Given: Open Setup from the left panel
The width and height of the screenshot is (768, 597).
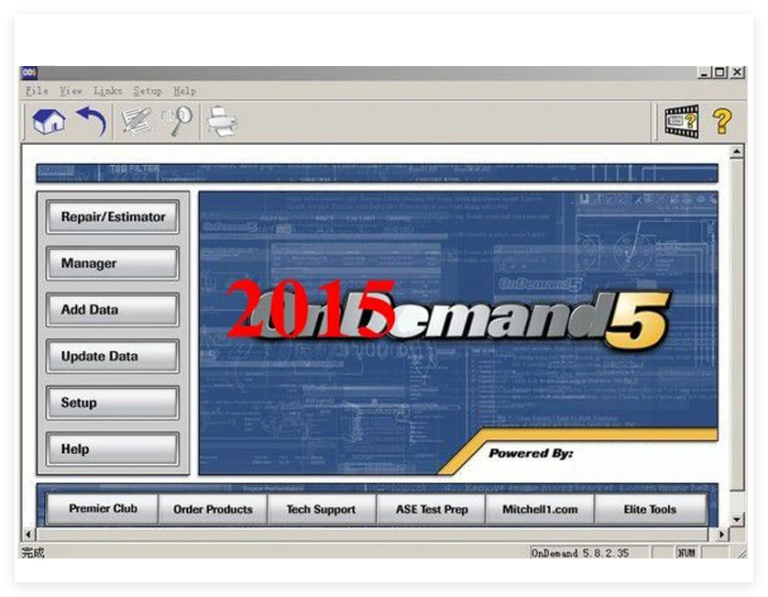Looking at the screenshot, I should 113,403.
